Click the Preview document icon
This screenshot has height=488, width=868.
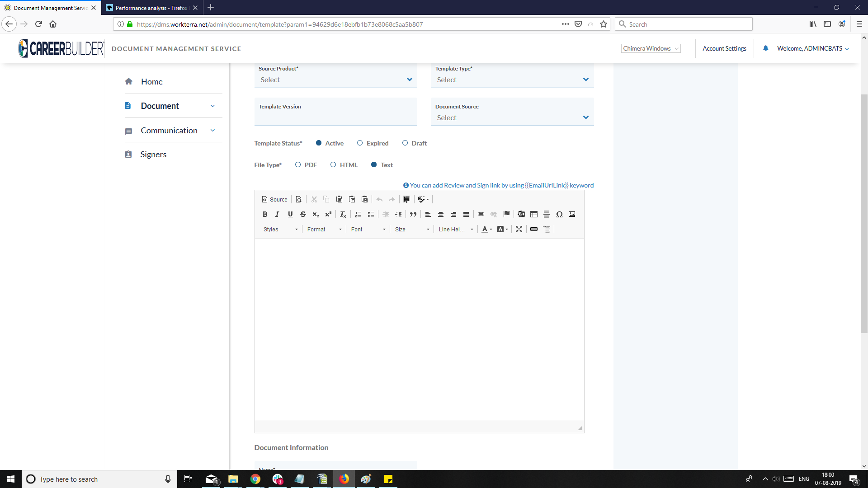[x=299, y=200]
